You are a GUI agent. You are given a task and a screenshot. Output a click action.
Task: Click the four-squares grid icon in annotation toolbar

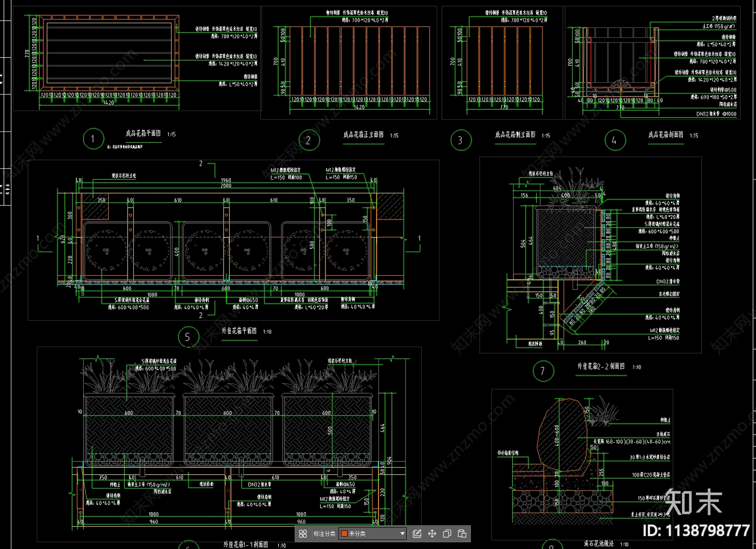click(x=303, y=533)
